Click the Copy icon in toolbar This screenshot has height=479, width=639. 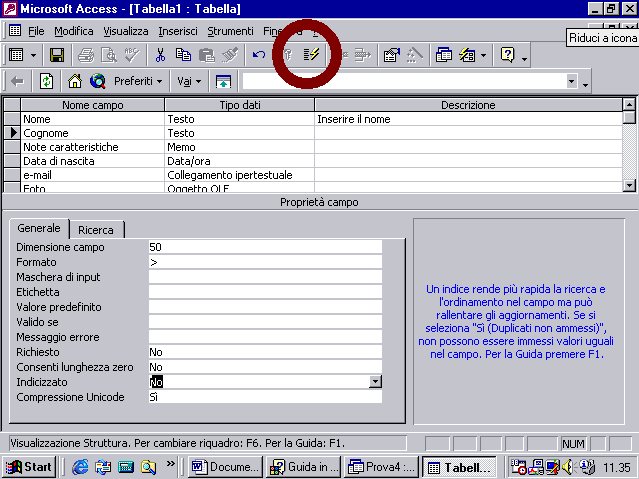[183, 55]
